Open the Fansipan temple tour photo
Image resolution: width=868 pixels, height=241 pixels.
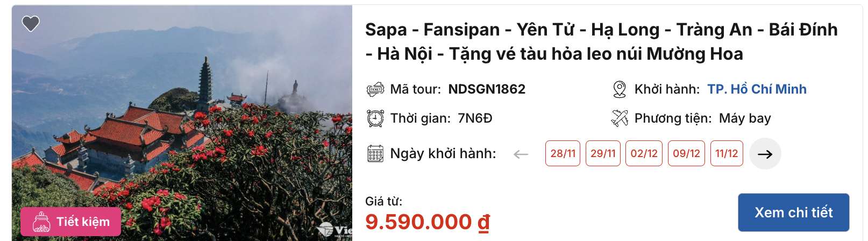coord(182,123)
